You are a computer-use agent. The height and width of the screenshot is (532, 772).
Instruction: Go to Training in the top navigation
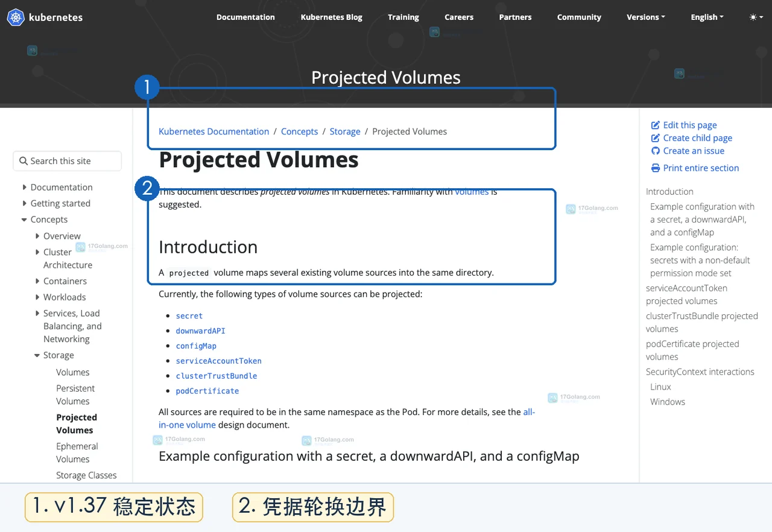(403, 17)
